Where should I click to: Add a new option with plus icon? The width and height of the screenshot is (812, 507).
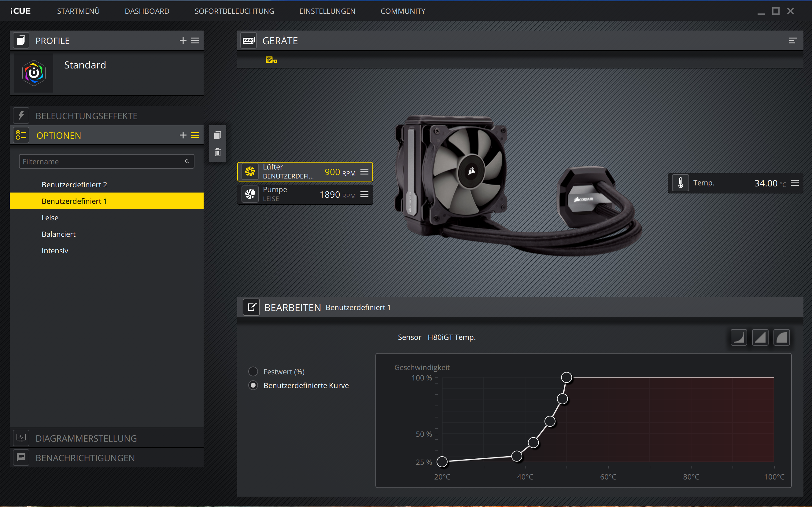[183, 135]
